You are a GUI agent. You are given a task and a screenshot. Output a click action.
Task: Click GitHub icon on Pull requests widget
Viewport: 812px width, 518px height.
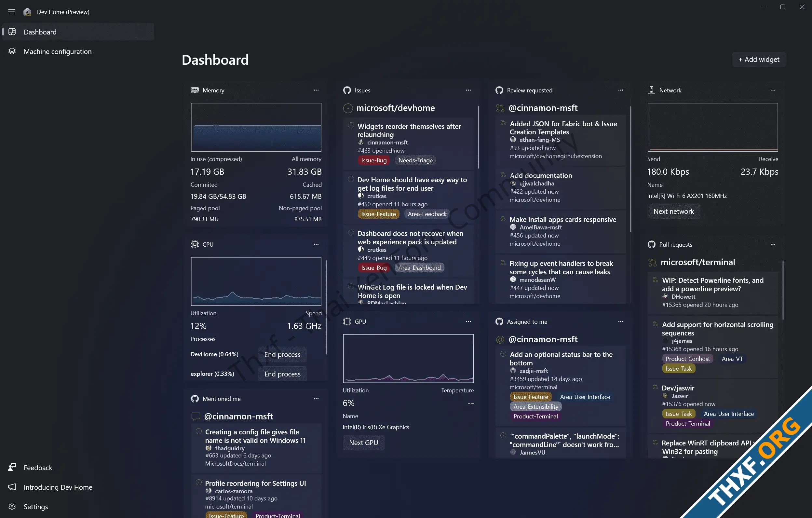[652, 244]
